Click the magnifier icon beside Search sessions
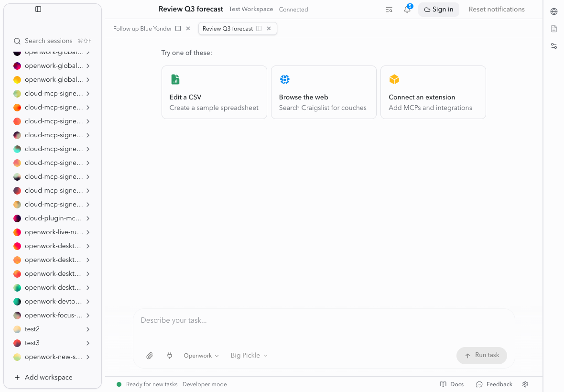Screen dimensions: 564x392 [17, 41]
